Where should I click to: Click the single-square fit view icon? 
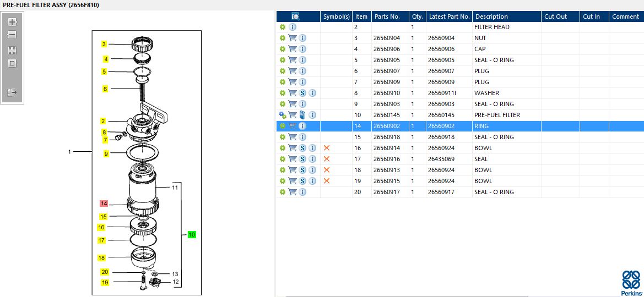click(x=12, y=63)
